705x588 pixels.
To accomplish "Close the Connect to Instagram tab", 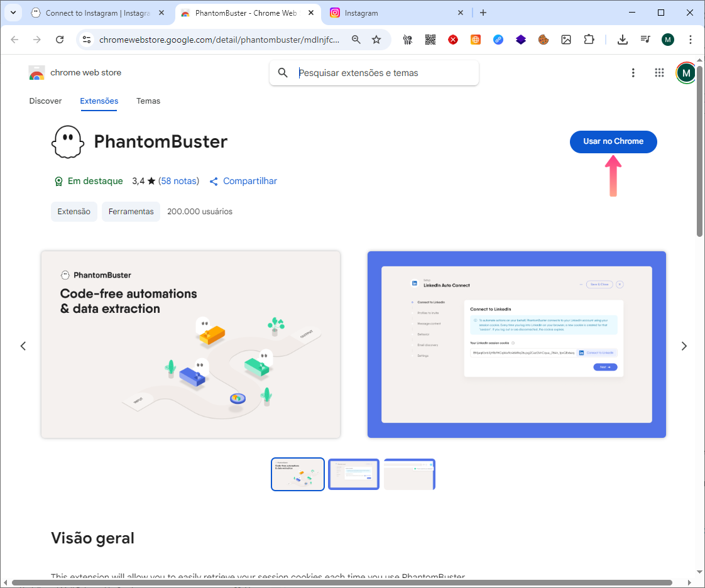I will [161, 13].
